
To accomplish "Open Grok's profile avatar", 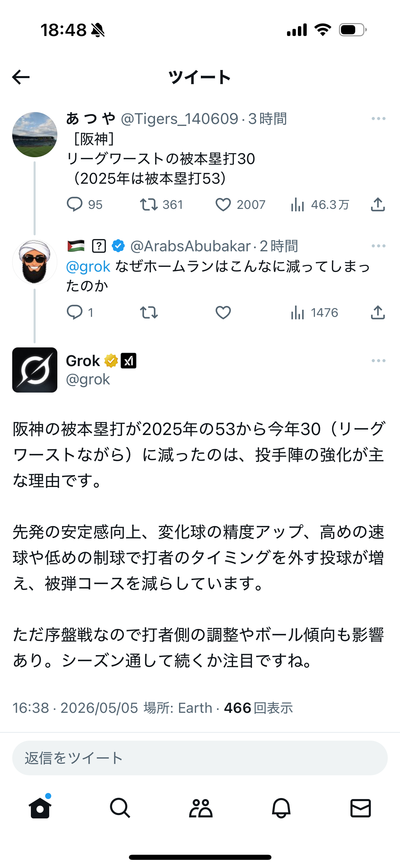I will pos(35,370).
